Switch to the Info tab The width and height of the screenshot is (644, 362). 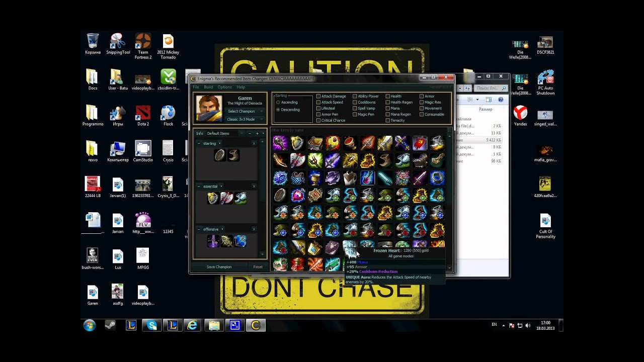tap(200, 133)
